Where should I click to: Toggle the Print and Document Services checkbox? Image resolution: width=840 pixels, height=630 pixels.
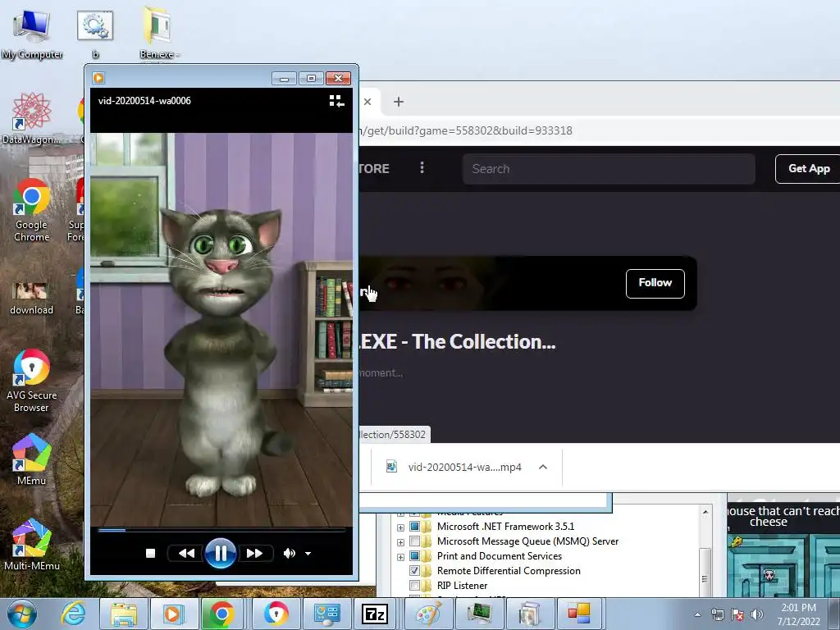pos(414,556)
